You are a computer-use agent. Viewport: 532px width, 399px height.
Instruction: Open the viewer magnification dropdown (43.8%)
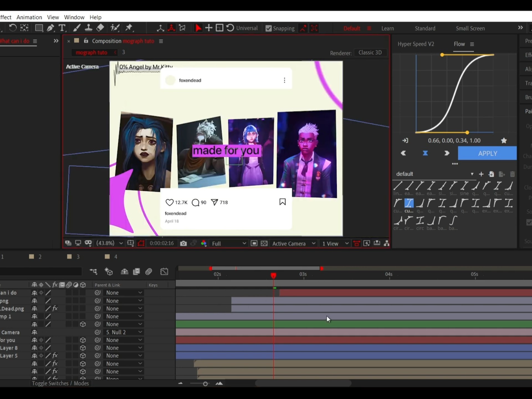pyautogui.click(x=109, y=243)
